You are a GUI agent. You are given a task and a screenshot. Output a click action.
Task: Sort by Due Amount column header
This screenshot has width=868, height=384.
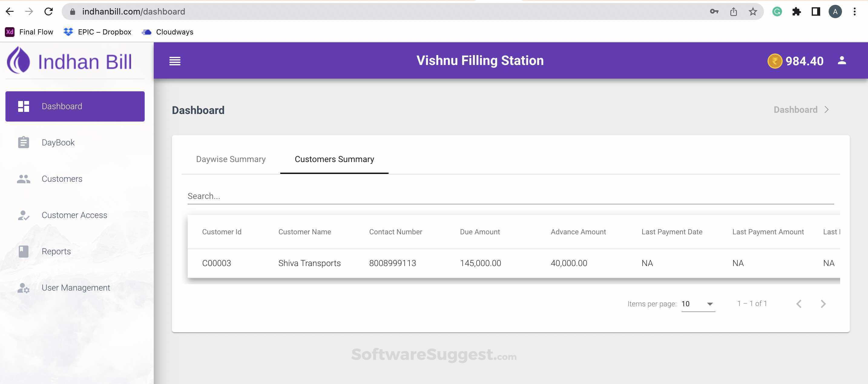pyautogui.click(x=479, y=232)
